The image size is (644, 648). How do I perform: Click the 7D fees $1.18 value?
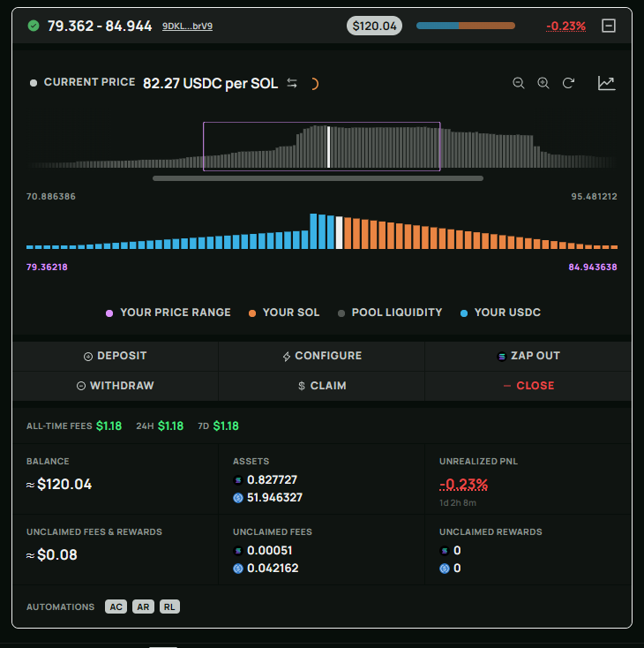coord(226,426)
